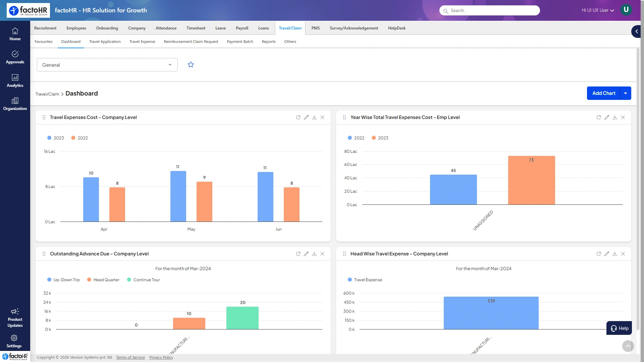Open the Approvals sidebar icon
The image size is (644, 362).
(15, 57)
